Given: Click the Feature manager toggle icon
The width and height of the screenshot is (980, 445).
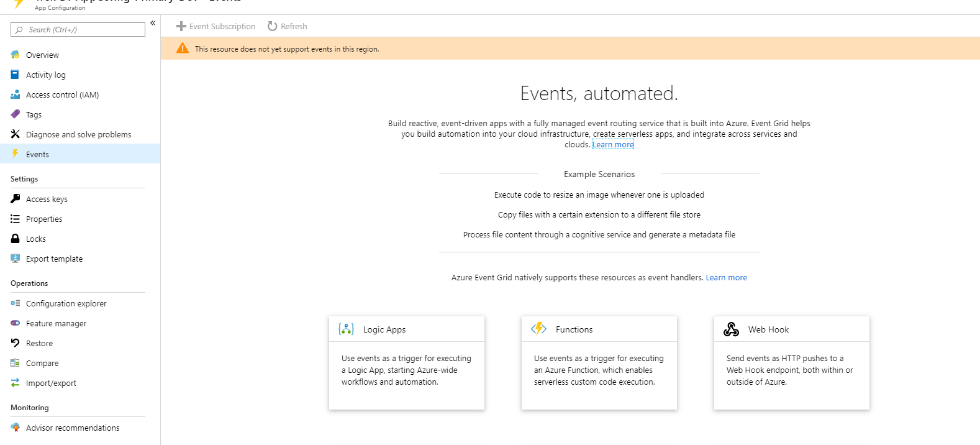Looking at the screenshot, I should (x=16, y=323).
